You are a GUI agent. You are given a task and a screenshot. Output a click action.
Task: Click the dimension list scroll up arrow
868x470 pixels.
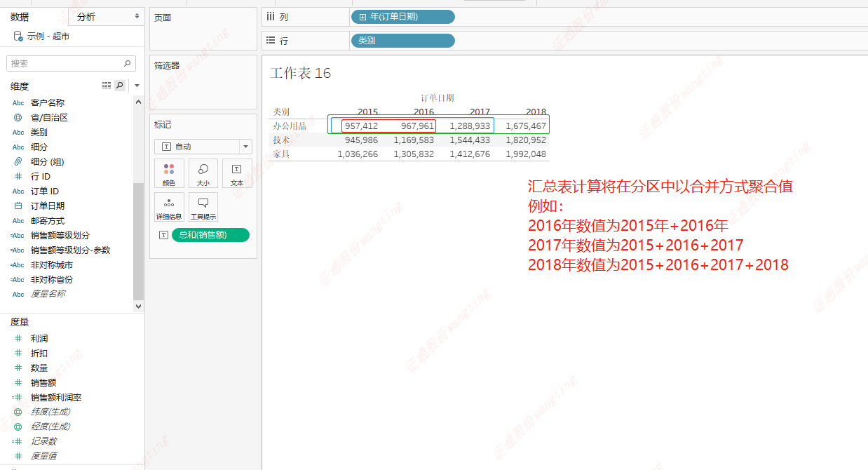(x=138, y=101)
